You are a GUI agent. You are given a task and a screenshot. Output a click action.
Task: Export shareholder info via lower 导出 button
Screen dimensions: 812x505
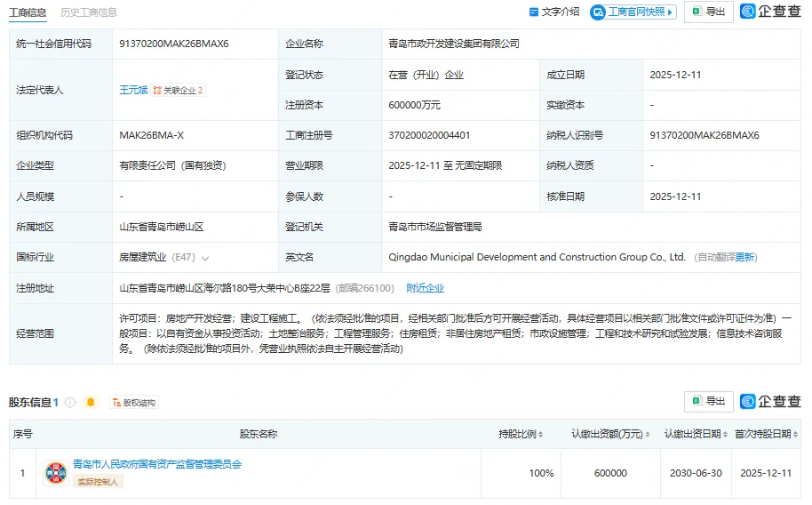(708, 402)
